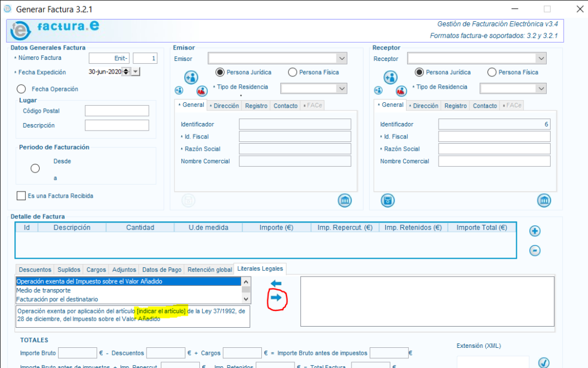
Task: Click the Número Factura series field showing Enit-
Action: click(x=109, y=58)
